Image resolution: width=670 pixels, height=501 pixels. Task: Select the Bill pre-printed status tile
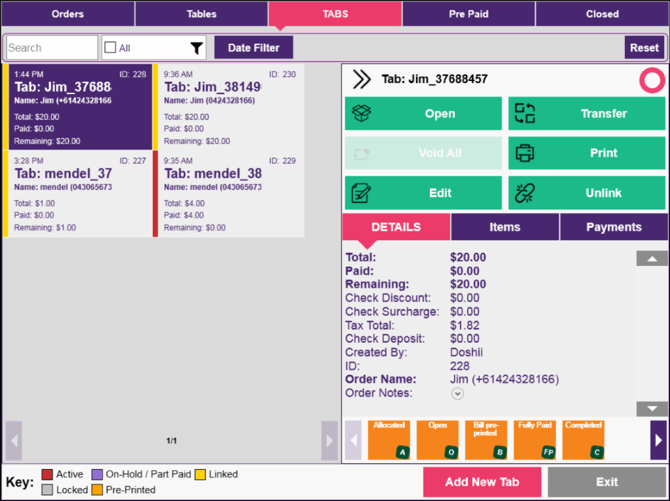tap(486, 440)
